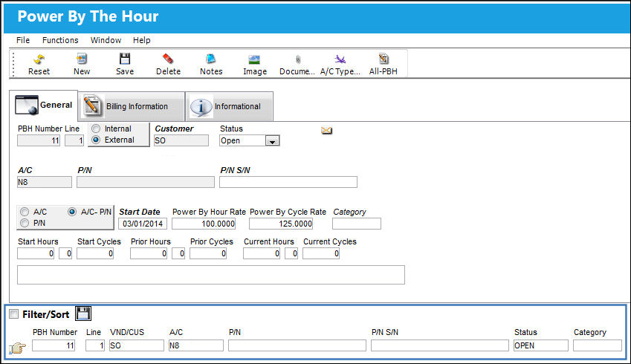
Task: Click the large empty notes text box
Action: [x=211, y=275]
